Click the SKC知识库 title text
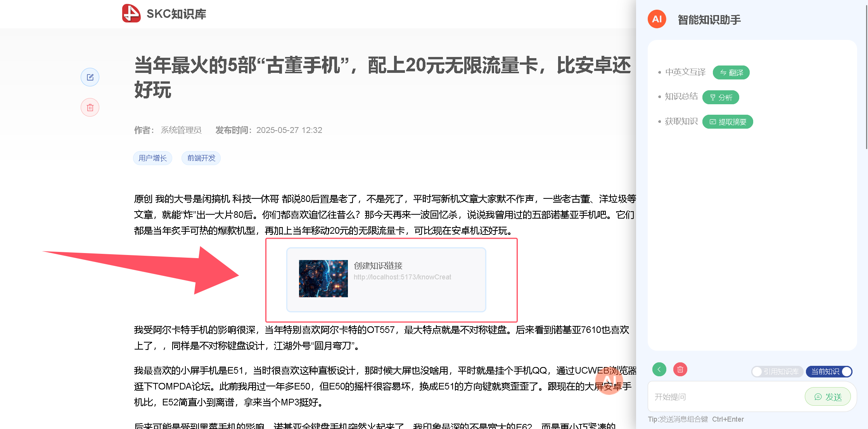The height and width of the screenshot is (429, 868). pyautogui.click(x=176, y=14)
